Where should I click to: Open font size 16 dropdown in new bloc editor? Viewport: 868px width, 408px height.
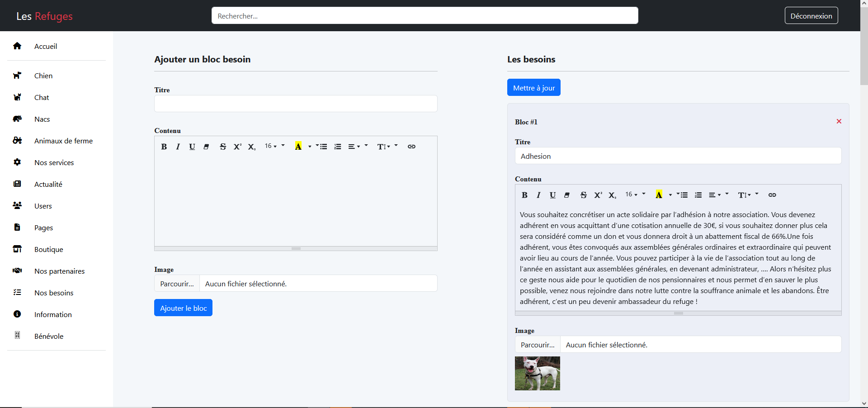271,146
